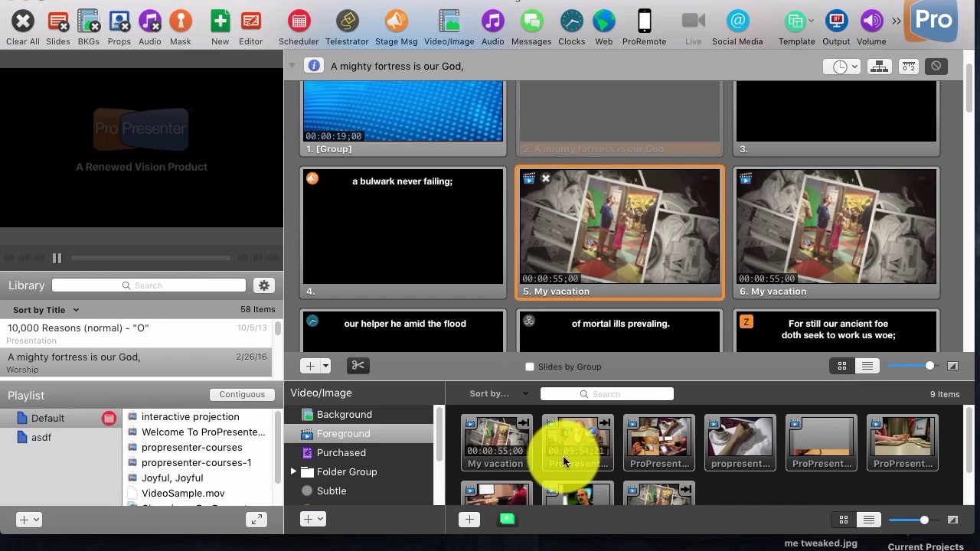Select A mighty fortress is our God in Library
980x551 pixels.
(138, 363)
